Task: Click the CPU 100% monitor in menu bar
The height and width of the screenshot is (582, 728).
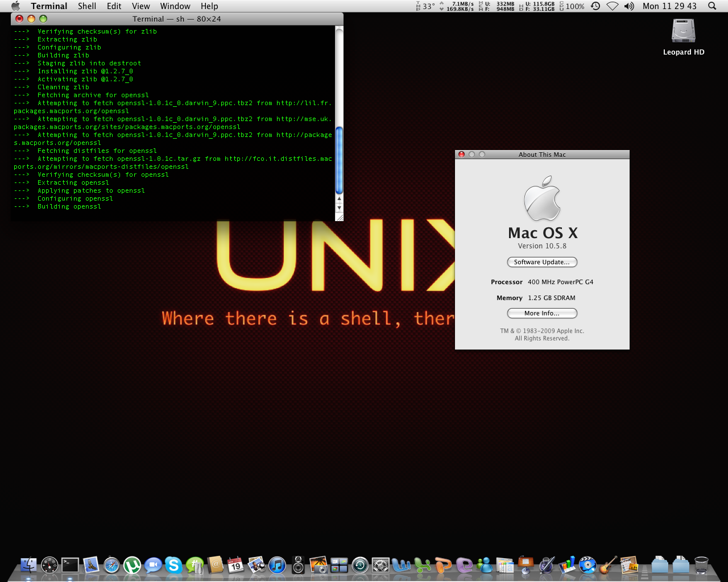Action: pyautogui.click(x=572, y=6)
